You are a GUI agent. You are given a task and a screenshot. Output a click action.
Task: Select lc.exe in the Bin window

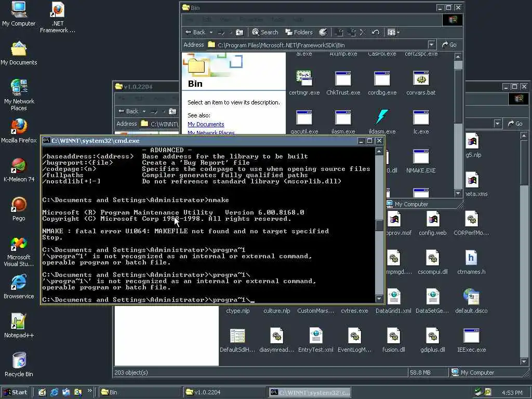click(x=421, y=122)
